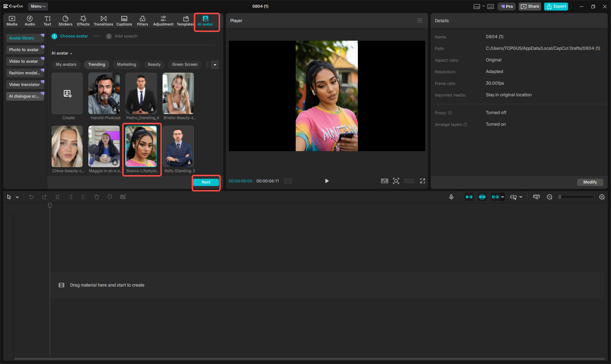The height and width of the screenshot is (364, 611).
Task: Select the Transitions tool
Action: click(x=103, y=20)
